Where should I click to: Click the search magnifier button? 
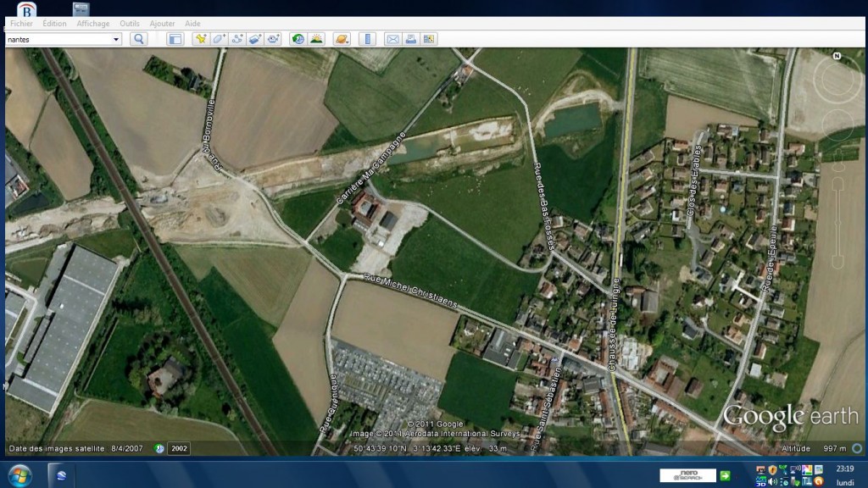coord(139,39)
